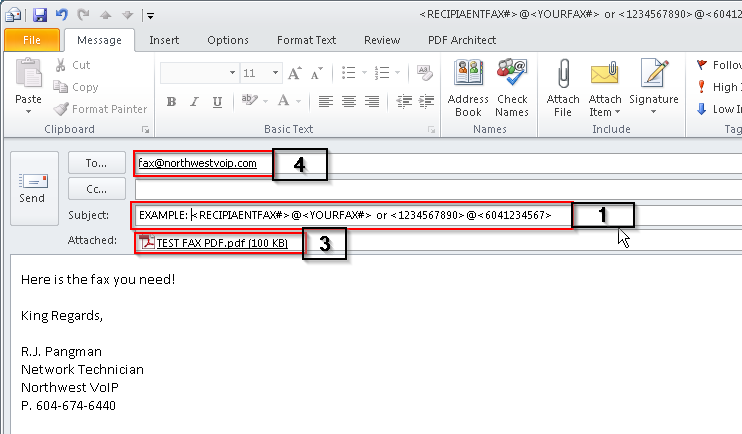Screen dimensions: 742x434
Task: Go to previous item arrow
Action: [x=106, y=15]
